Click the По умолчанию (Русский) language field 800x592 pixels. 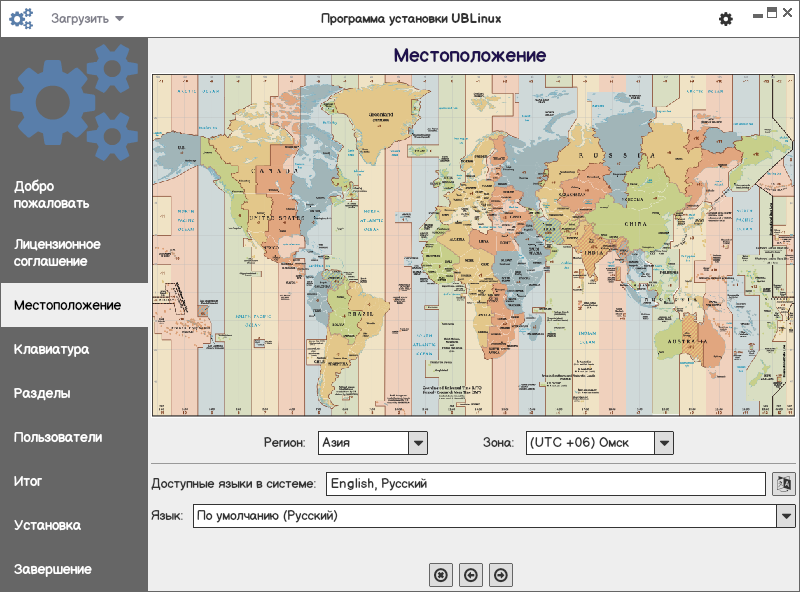click(485, 516)
